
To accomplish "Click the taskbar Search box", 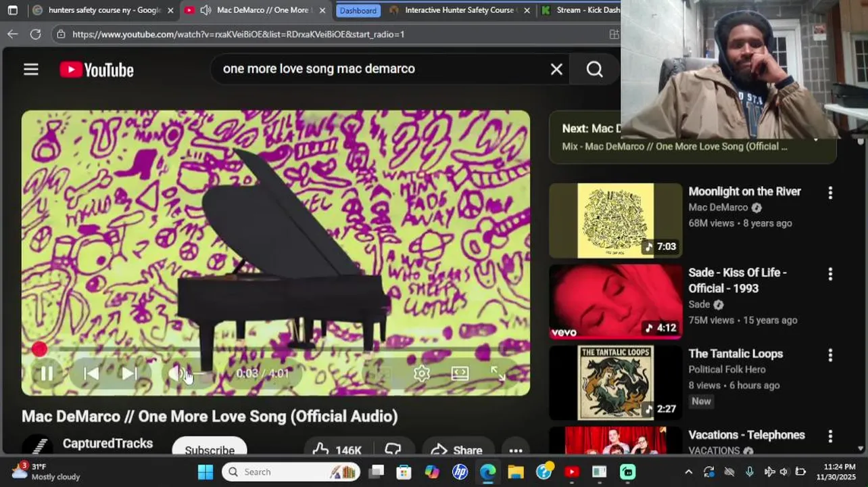I will click(x=291, y=471).
